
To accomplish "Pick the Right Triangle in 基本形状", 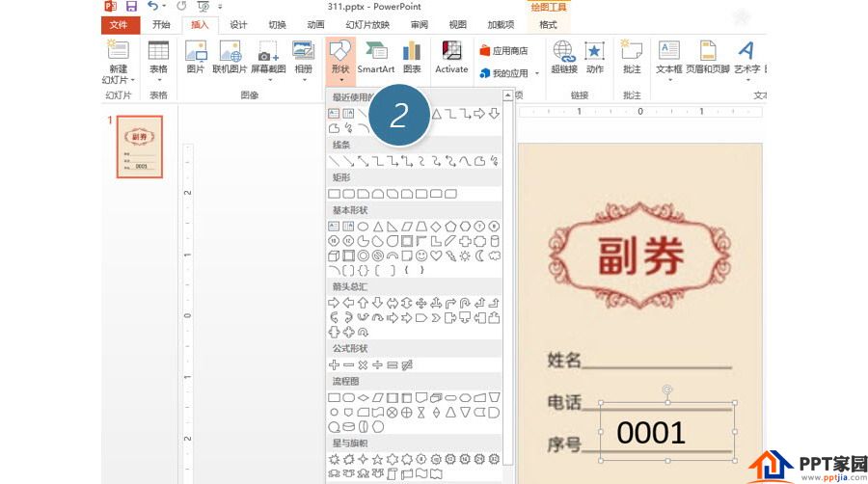I will (393, 227).
